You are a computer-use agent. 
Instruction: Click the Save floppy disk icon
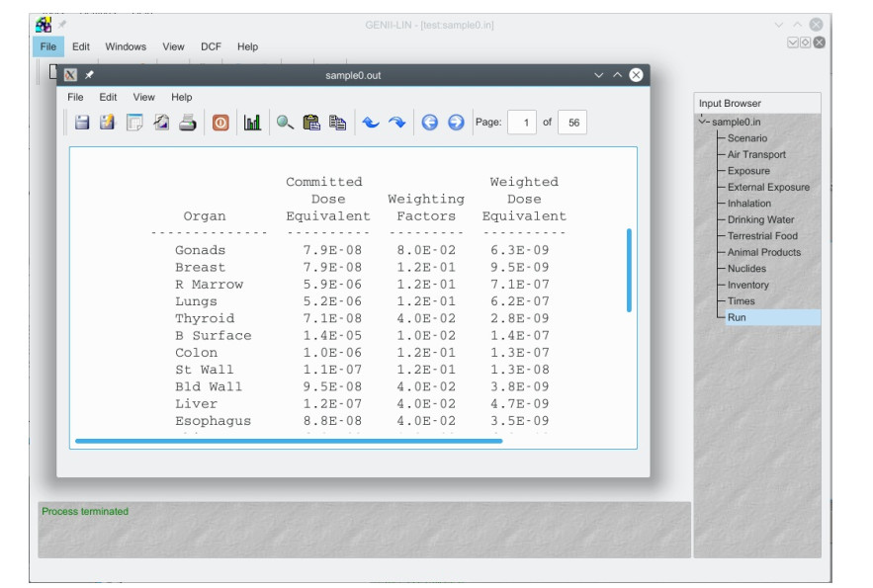pyautogui.click(x=82, y=123)
